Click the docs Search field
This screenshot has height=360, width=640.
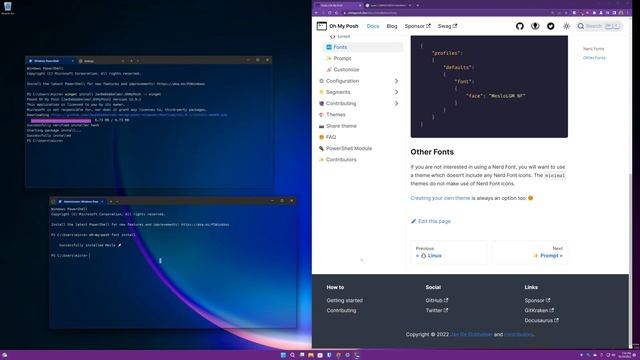pyautogui.click(x=599, y=26)
